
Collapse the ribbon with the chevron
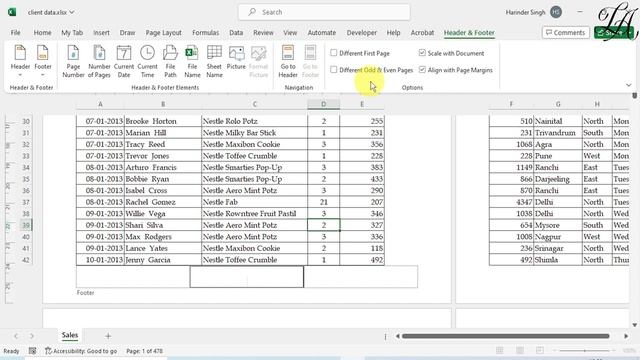pyautogui.click(x=629, y=85)
